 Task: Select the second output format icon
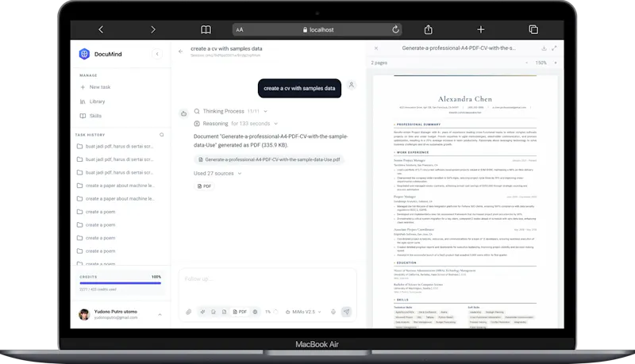[x=214, y=312]
